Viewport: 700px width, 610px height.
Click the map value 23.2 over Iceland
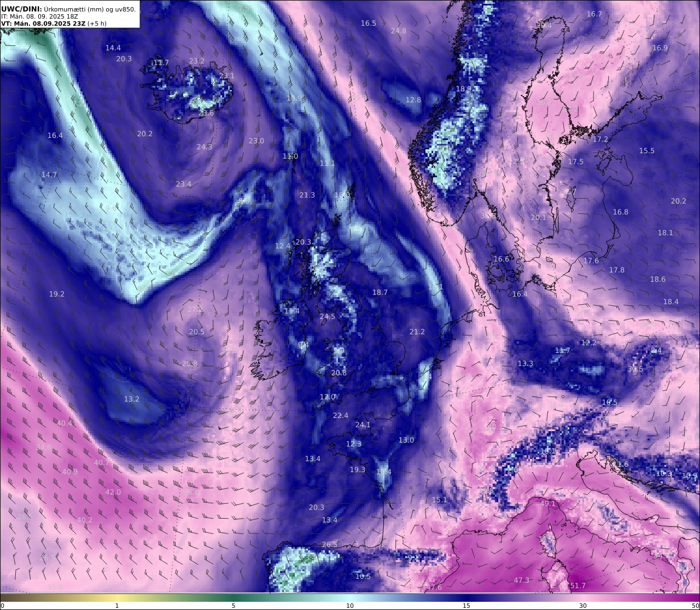196,61
